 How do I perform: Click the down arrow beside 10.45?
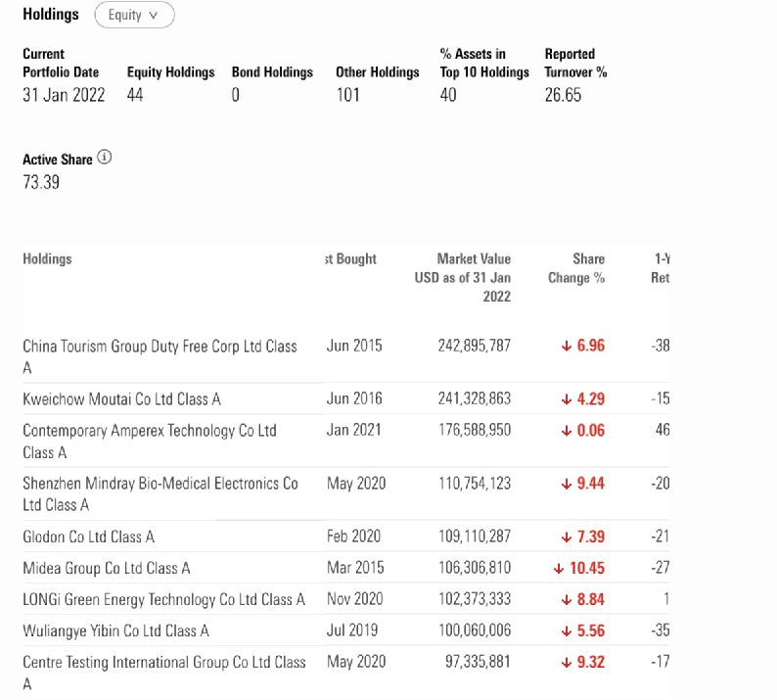(559, 568)
